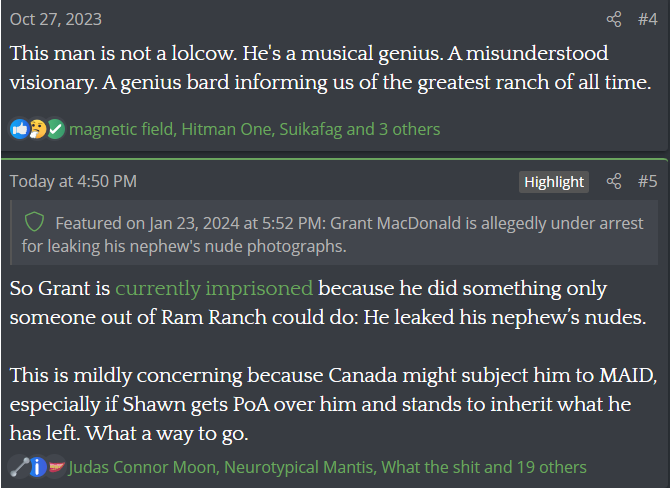Open post permalink #4
This screenshot has width=671, height=489.
[647, 19]
